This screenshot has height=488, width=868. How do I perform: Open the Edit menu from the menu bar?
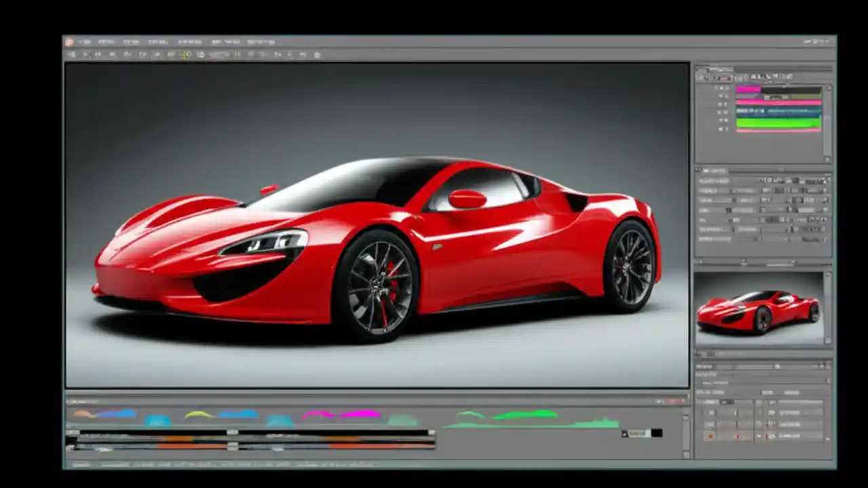coord(105,41)
